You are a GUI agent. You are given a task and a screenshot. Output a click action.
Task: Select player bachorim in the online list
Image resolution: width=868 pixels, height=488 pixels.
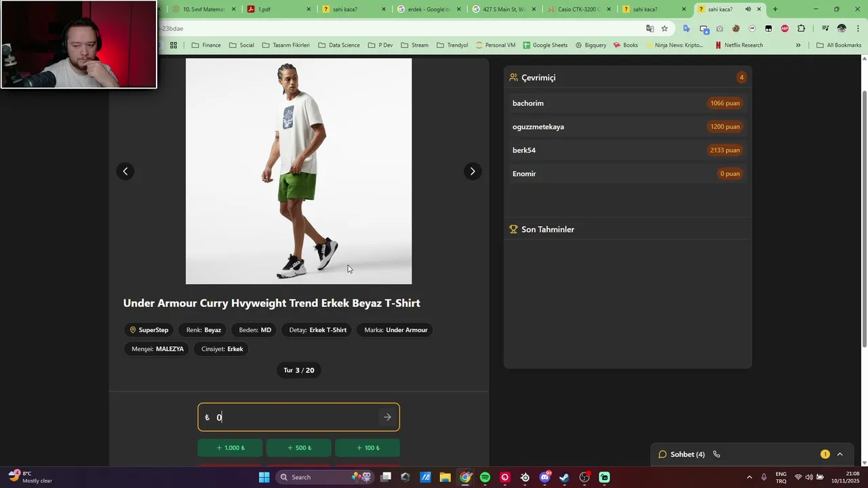pyautogui.click(x=627, y=103)
